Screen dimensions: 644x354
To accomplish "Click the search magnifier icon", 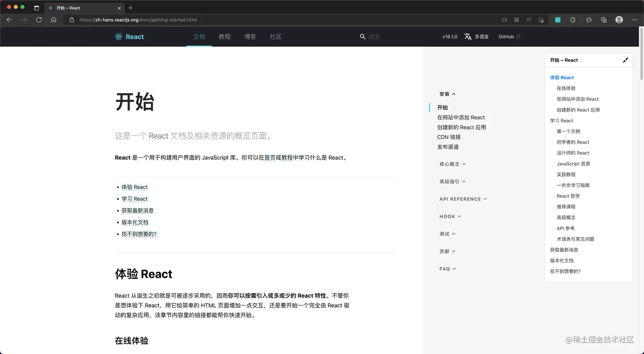I will [362, 37].
